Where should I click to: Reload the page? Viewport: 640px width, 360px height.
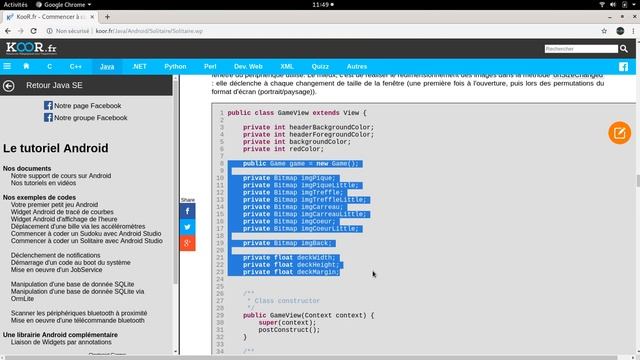click(33, 31)
